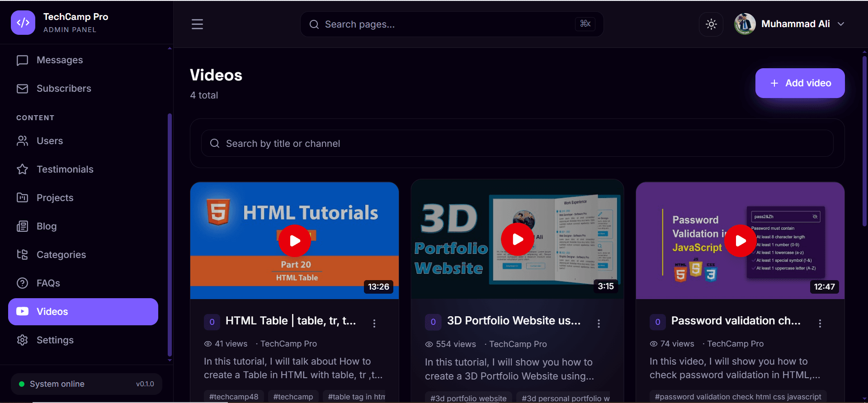Click the Add video button
The image size is (868, 403).
800,83
